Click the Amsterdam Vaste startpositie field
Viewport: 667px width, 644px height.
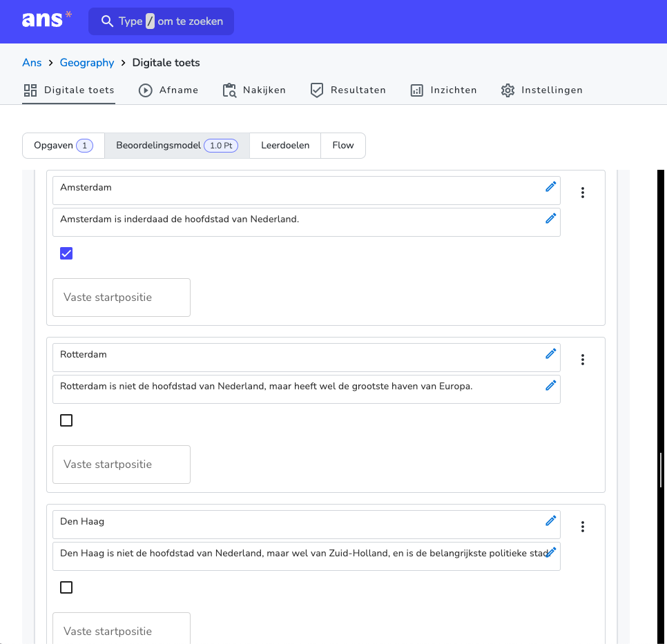pyautogui.click(x=122, y=297)
